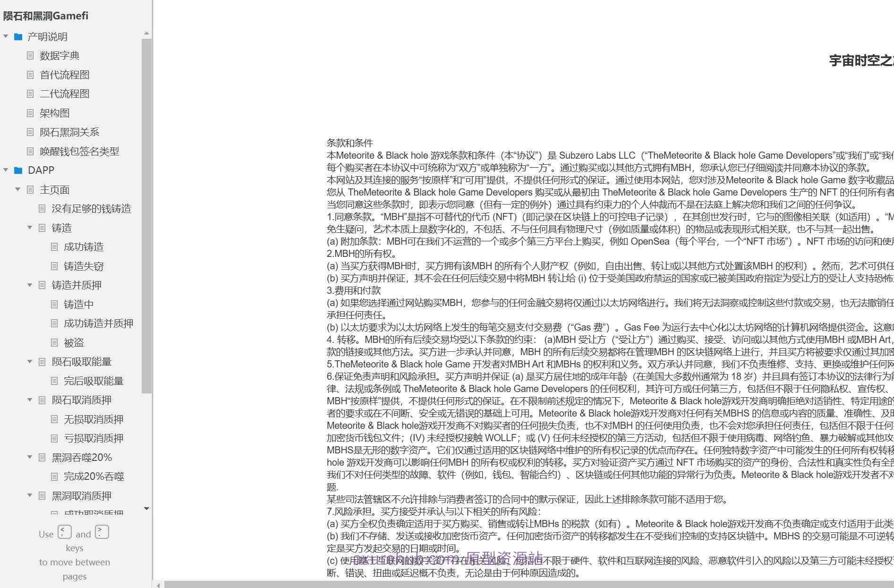Click the page icon next to 首代流程图
The height and width of the screenshot is (588, 894).
click(x=30, y=75)
